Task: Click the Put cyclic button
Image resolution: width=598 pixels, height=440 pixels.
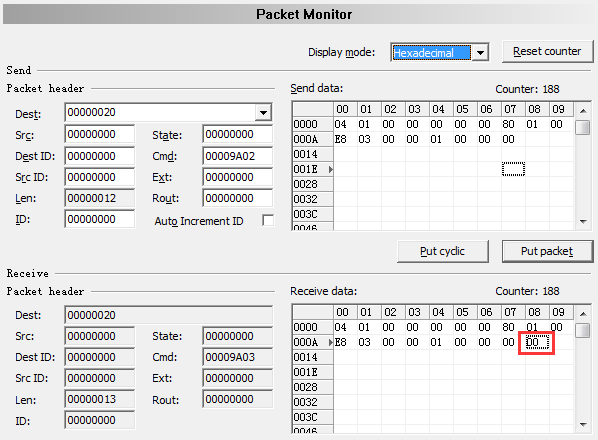Action: coord(442,251)
